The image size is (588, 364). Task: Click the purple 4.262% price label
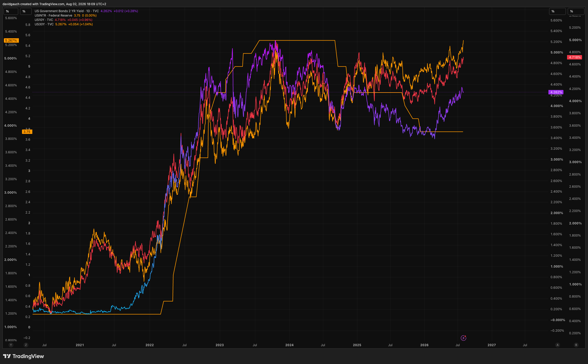pos(556,92)
